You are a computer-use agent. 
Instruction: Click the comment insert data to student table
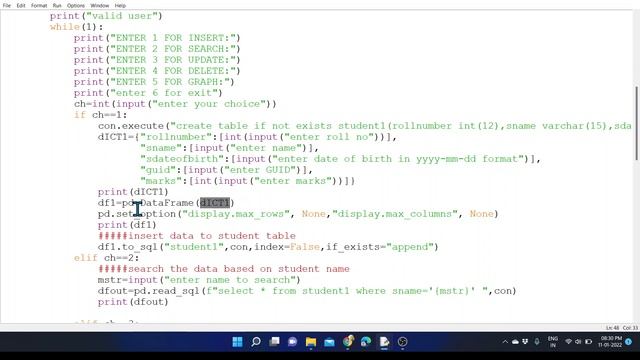tap(197, 236)
